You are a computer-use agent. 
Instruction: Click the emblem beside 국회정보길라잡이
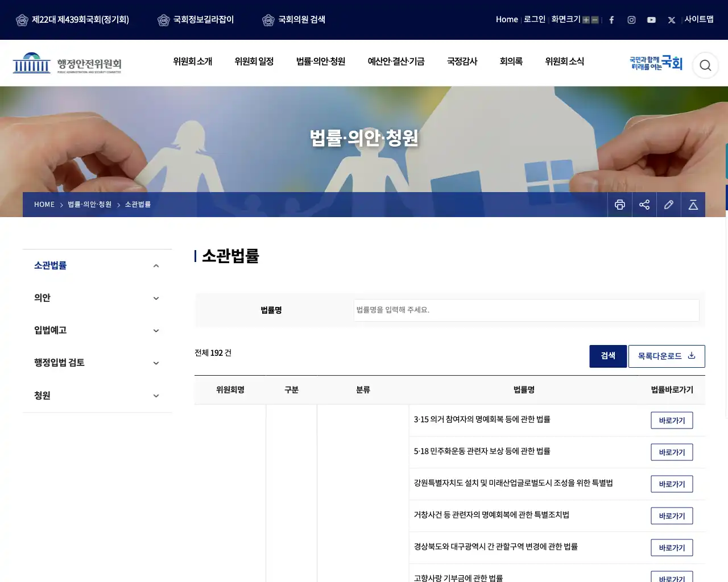[164, 20]
